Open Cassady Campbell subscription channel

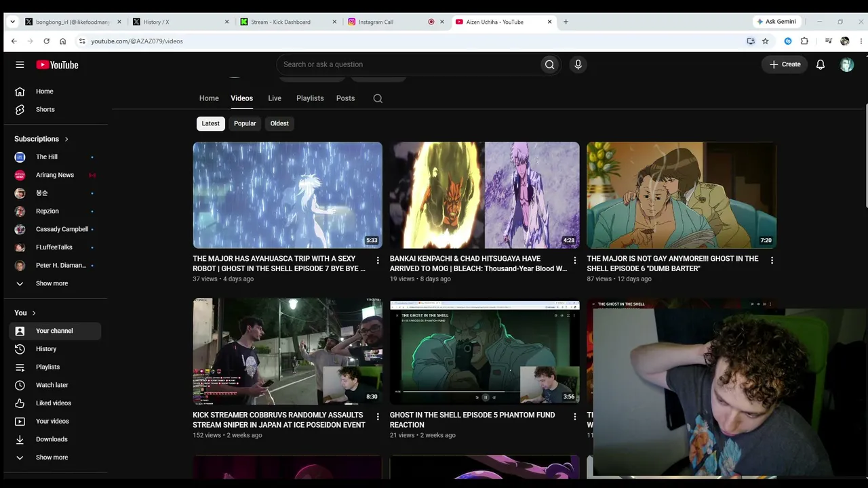click(56, 229)
